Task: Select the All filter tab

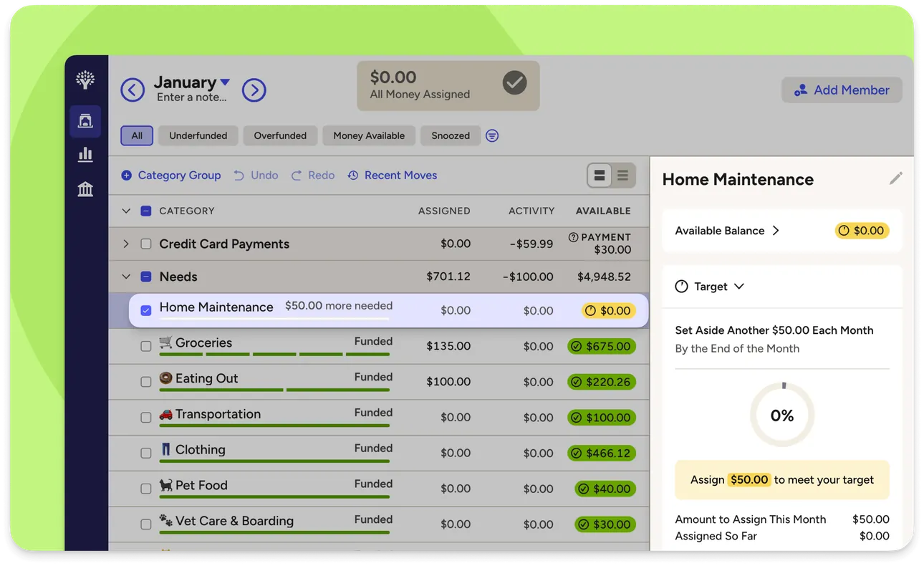Action: click(x=137, y=135)
